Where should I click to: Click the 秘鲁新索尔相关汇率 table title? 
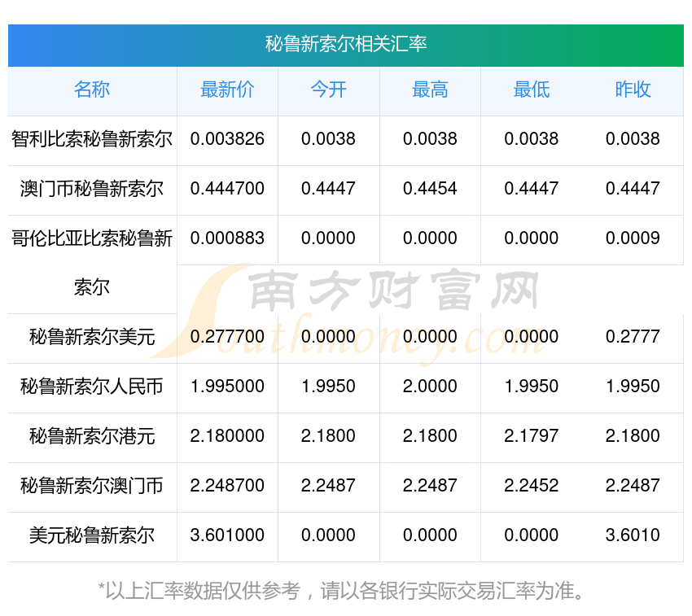[346, 44]
